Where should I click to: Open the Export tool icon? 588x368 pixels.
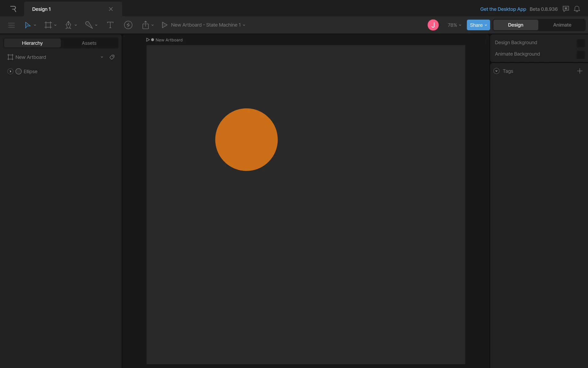(145, 25)
